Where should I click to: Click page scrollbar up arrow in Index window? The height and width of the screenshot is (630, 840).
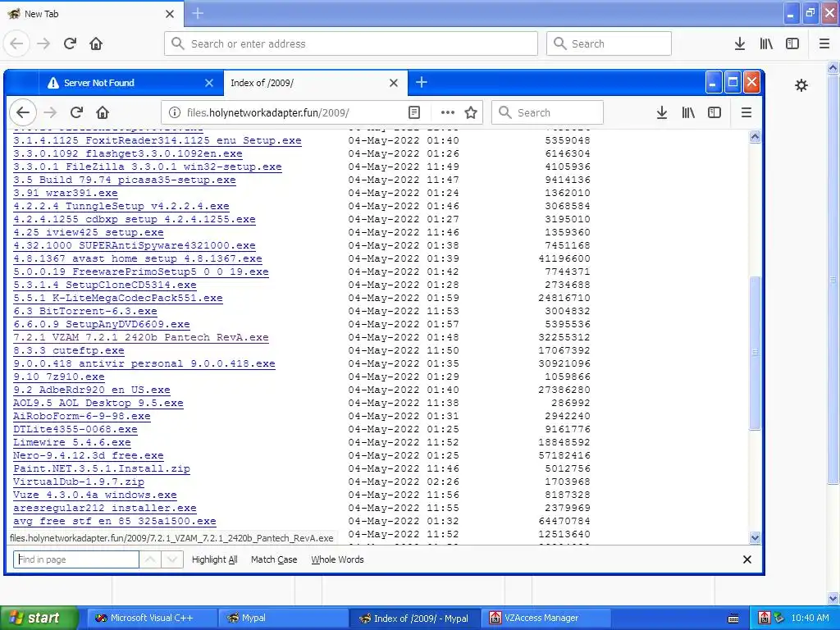point(755,137)
